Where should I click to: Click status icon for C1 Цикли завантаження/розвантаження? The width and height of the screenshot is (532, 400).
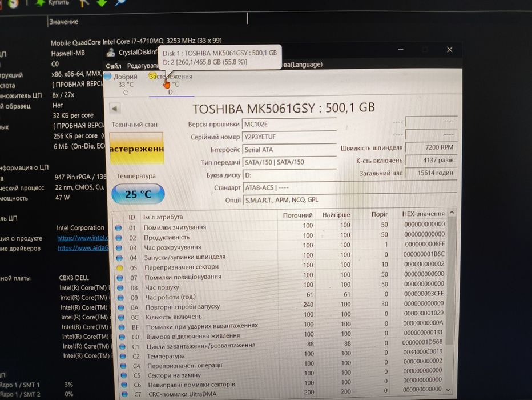click(x=123, y=347)
